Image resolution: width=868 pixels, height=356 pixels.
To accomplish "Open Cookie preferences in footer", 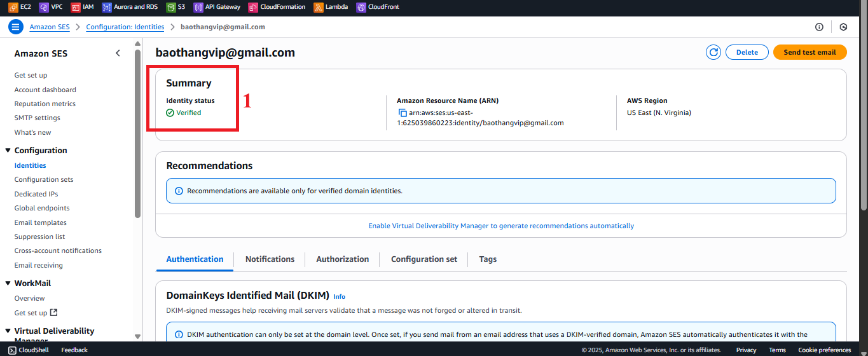I will pyautogui.click(x=825, y=350).
